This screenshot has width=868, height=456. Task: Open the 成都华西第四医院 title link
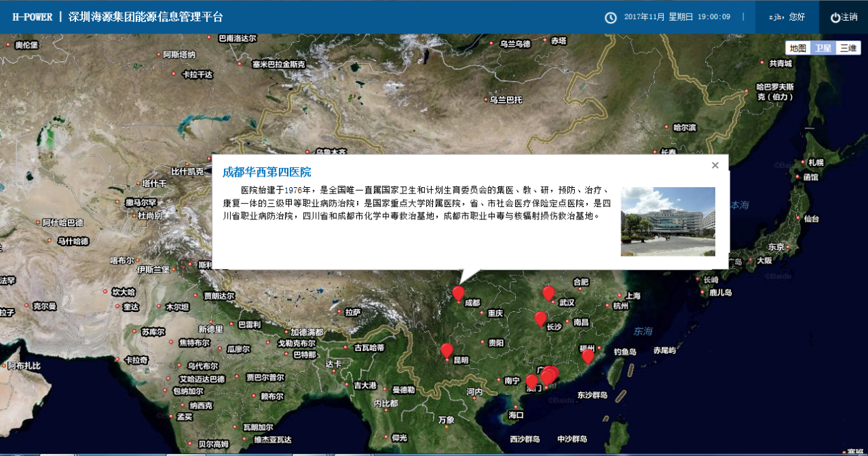(266, 172)
